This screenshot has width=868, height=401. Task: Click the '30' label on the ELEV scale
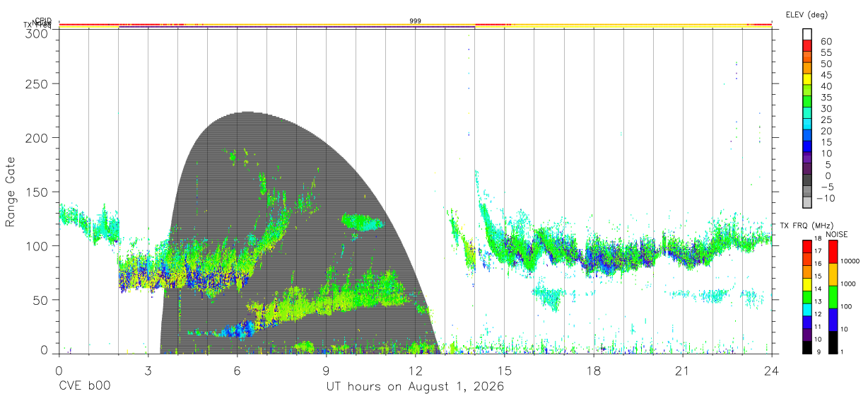(826, 109)
